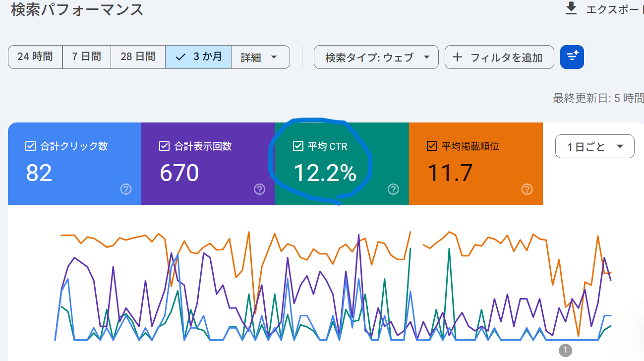
Task: Click the エクスポート button label
Action: [615, 9]
